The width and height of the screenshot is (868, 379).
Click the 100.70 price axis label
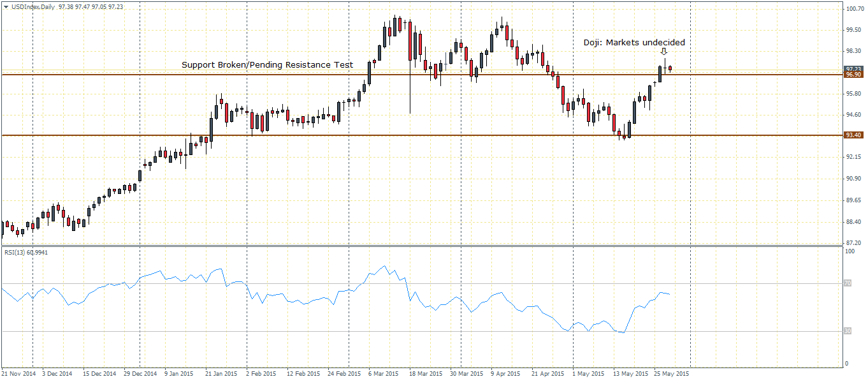click(854, 8)
